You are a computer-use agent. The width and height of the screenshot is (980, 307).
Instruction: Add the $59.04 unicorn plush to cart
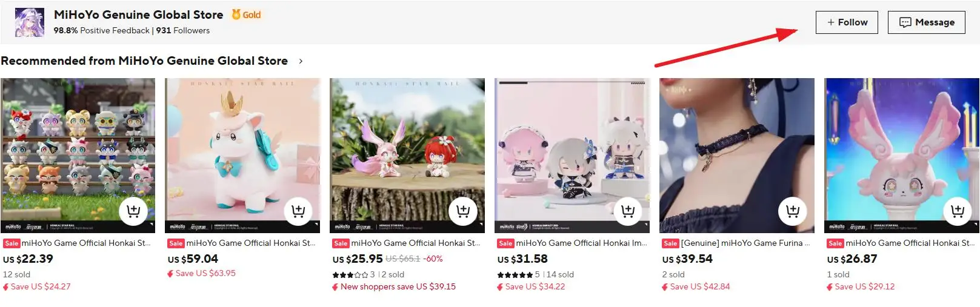(298, 211)
